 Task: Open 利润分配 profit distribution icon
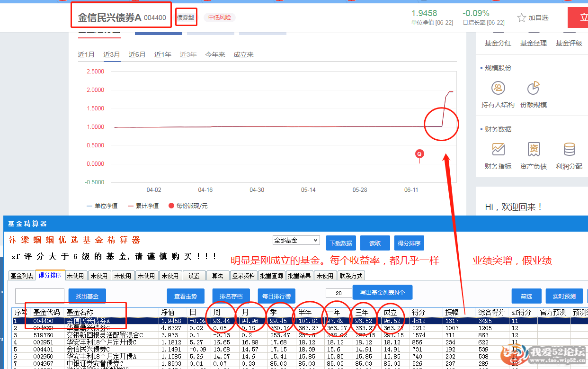click(x=569, y=150)
